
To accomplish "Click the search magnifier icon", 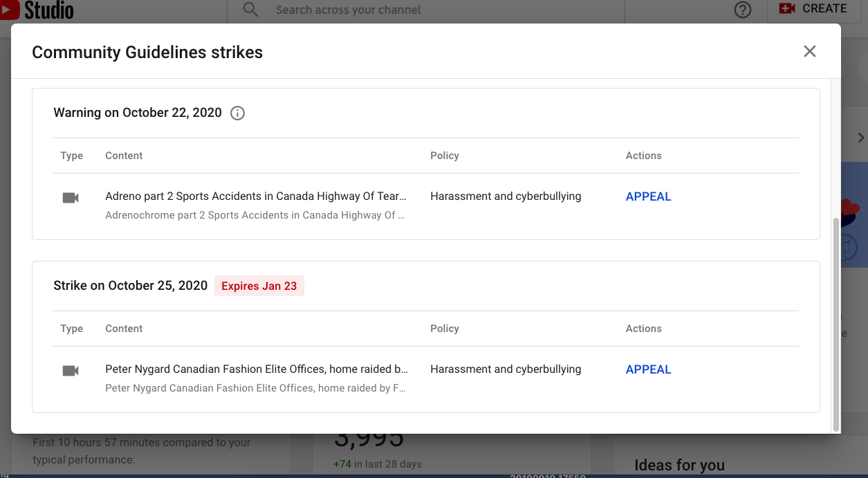I will pos(250,10).
